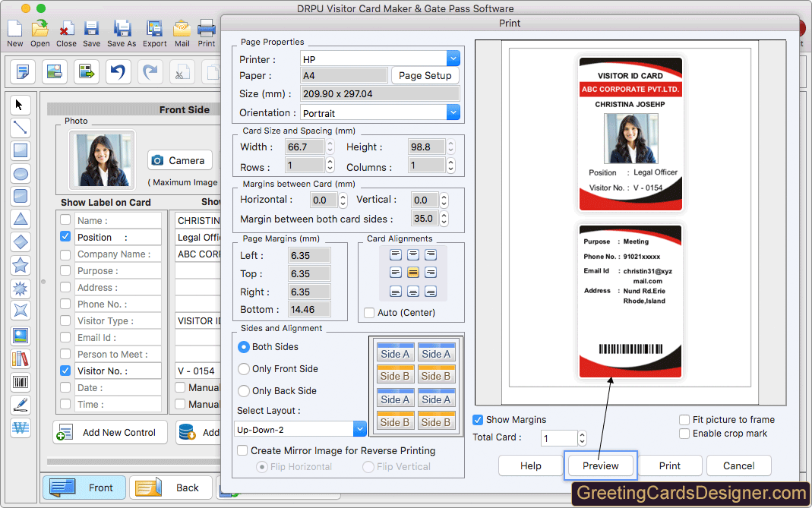Select the Both Sides radio button
This screenshot has height=508, width=812.
(x=243, y=347)
